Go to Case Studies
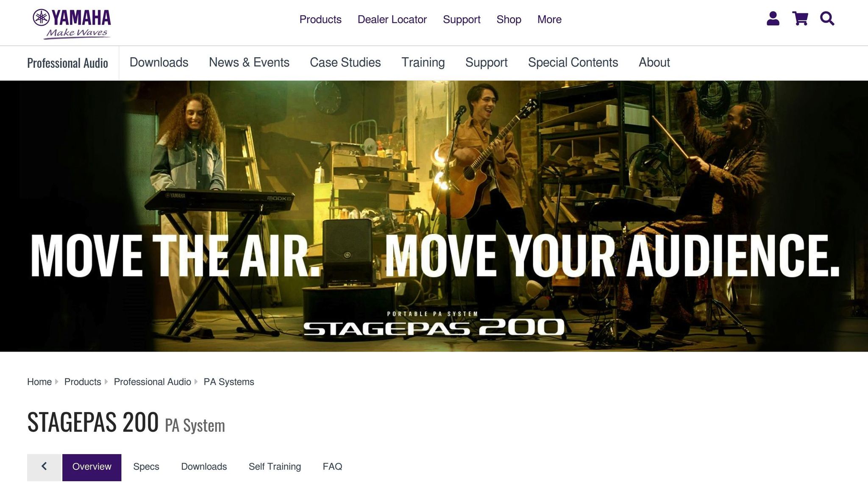 tap(345, 62)
